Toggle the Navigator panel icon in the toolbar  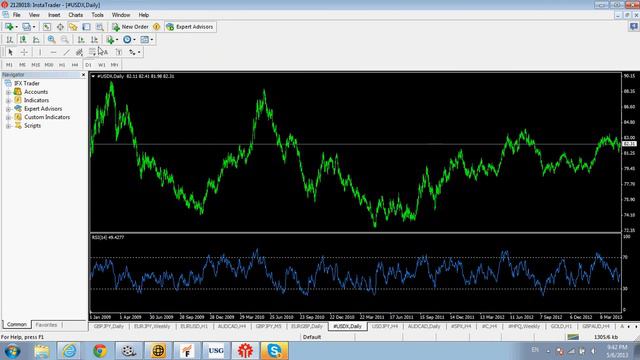click(73, 27)
